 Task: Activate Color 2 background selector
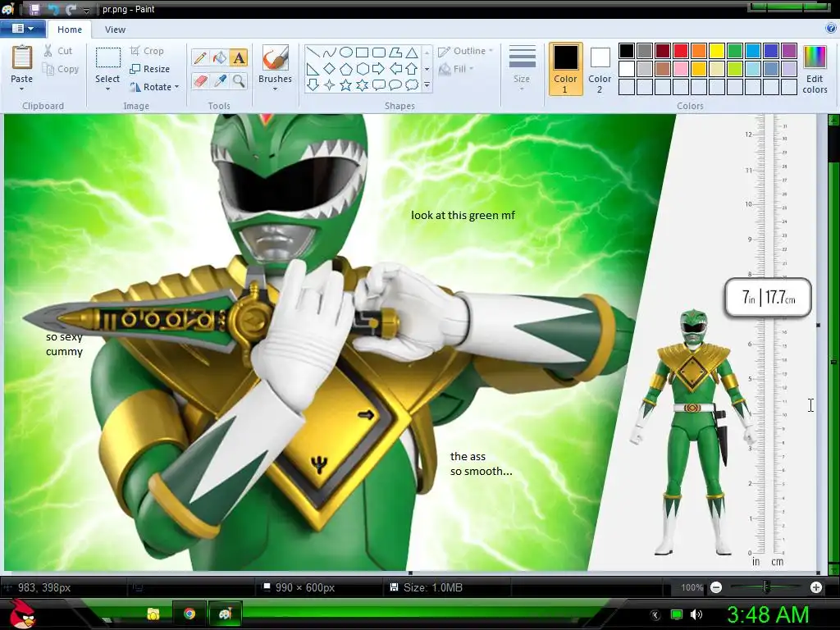point(600,69)
